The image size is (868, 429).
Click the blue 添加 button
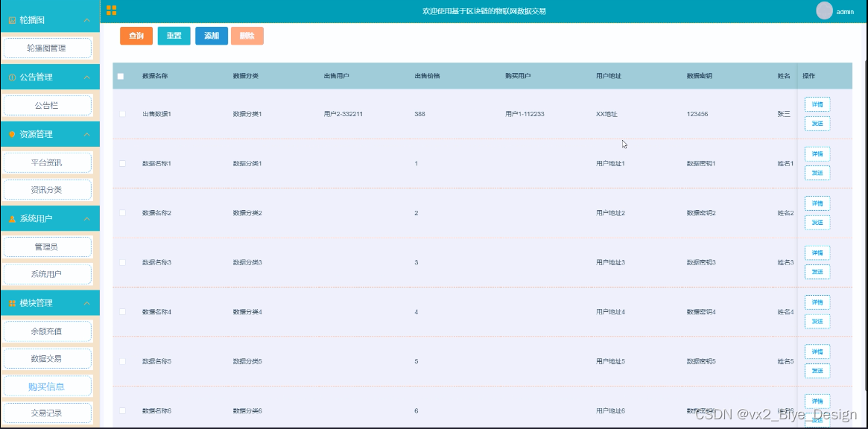[212, 36]
